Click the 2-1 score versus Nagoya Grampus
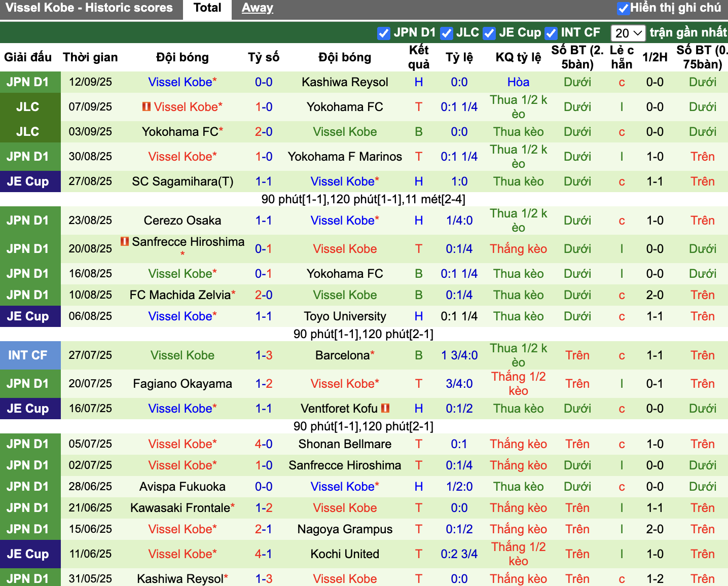728x586 pixels. (264, 529)
